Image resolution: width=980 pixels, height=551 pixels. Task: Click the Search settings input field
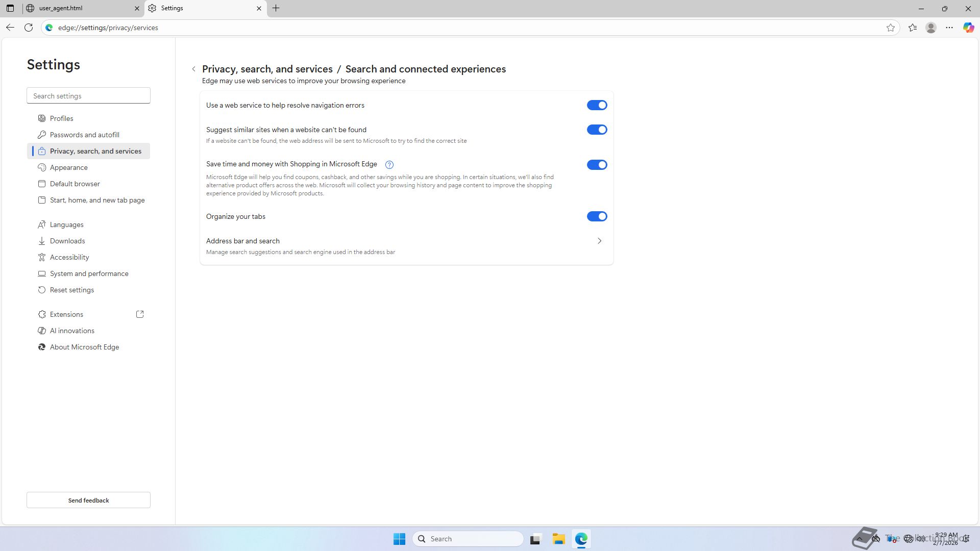(88, 96)
